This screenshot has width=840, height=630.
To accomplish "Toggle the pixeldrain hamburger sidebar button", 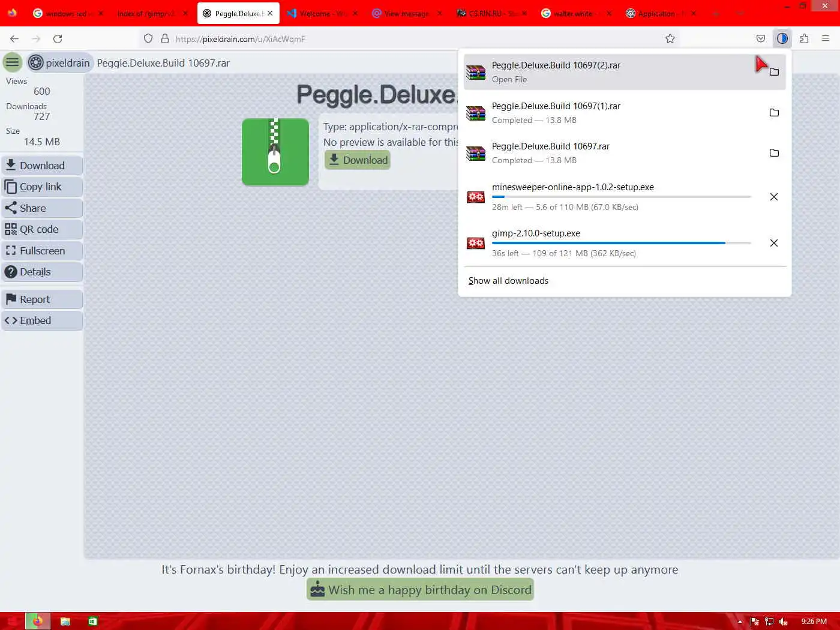I will click(13, 62).
